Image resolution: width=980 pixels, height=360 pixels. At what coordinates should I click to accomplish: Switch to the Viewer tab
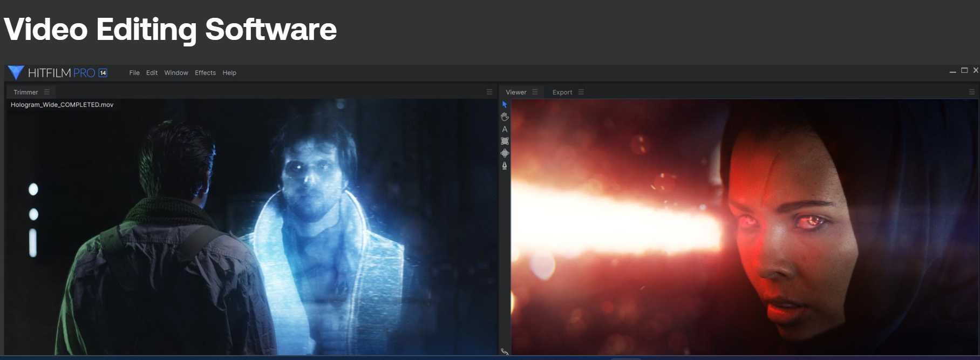(x=516, y=92)
